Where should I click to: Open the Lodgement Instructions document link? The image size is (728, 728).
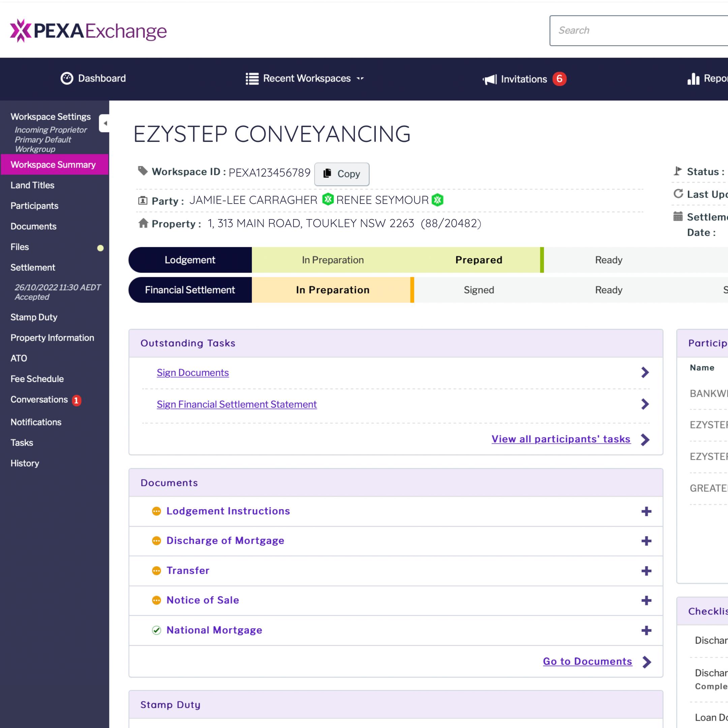click(x=229, y=511)
